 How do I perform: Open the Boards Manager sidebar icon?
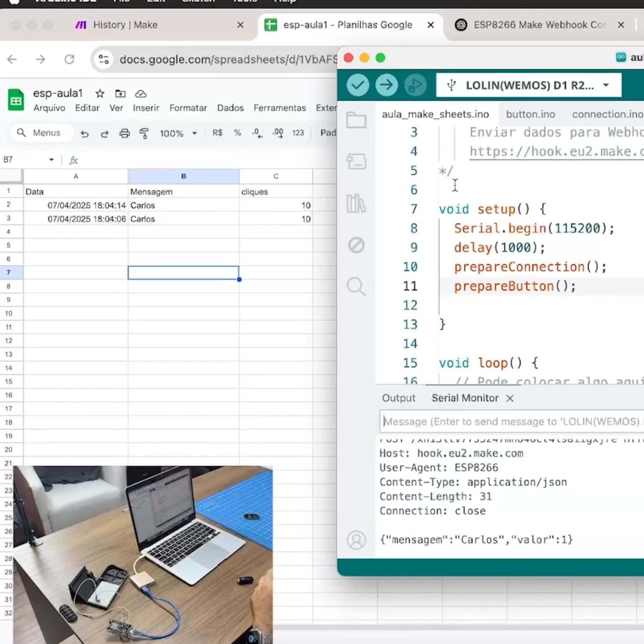pos(356,161)
